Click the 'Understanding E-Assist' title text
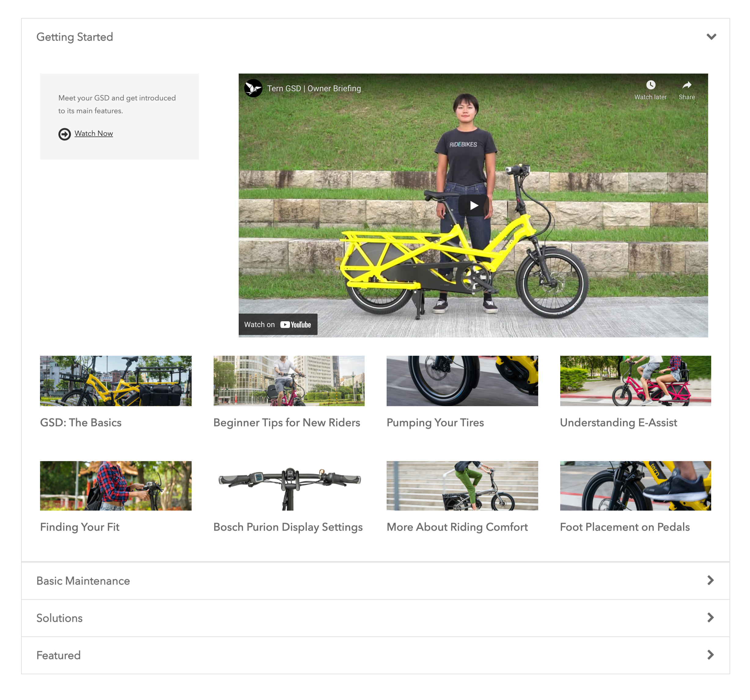The height and width of the screenshot is (700, 750). click(x=618, y=423)
